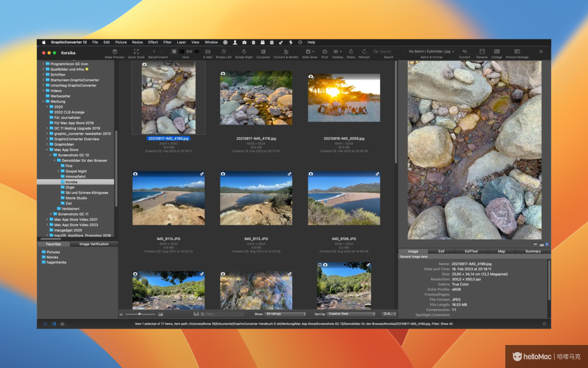The width and height of the screenshot is (588, 368).
Task: Open the Catalog dropdown in the toolbar
Action: (338, 52)
